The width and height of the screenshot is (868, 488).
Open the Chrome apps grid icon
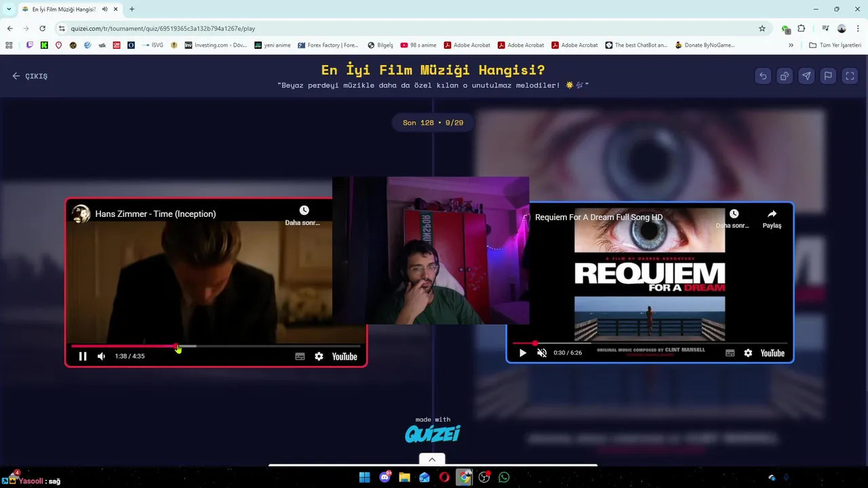coord(9,45)
